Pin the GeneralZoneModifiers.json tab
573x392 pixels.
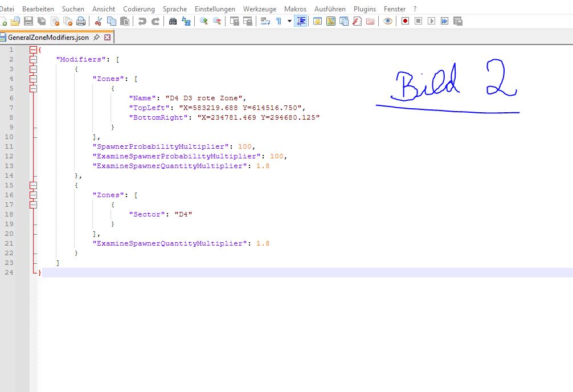96,37
